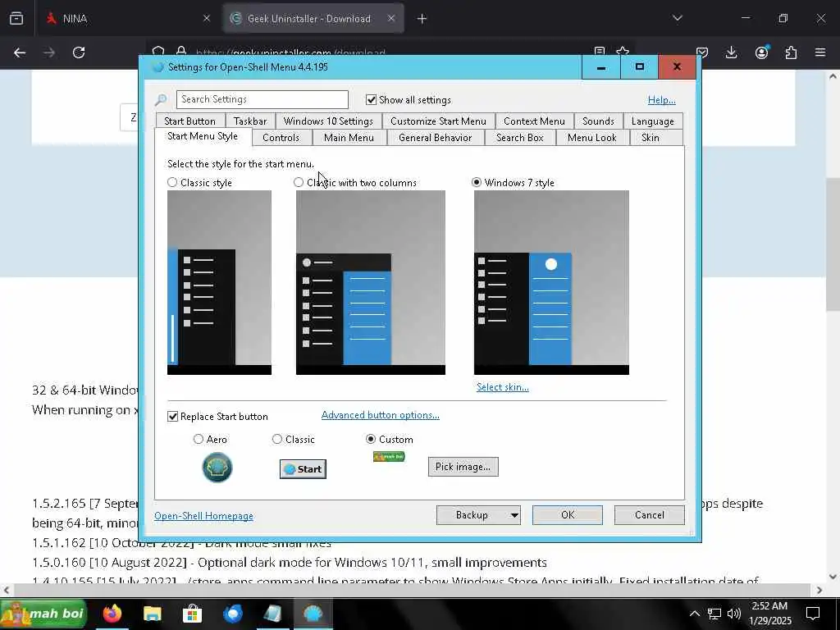Open Firefox downloads panel
This screenshot has width=840, height=630.
731,52
